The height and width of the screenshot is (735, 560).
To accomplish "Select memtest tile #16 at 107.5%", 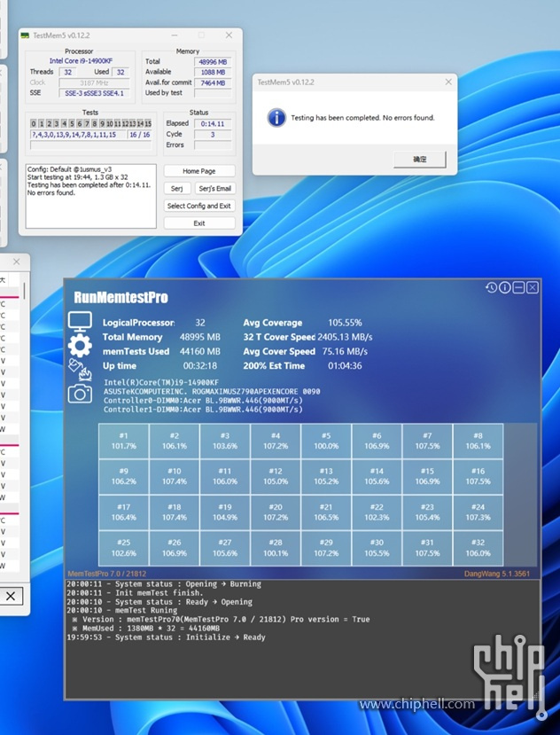I will click(x=478, y=476).
